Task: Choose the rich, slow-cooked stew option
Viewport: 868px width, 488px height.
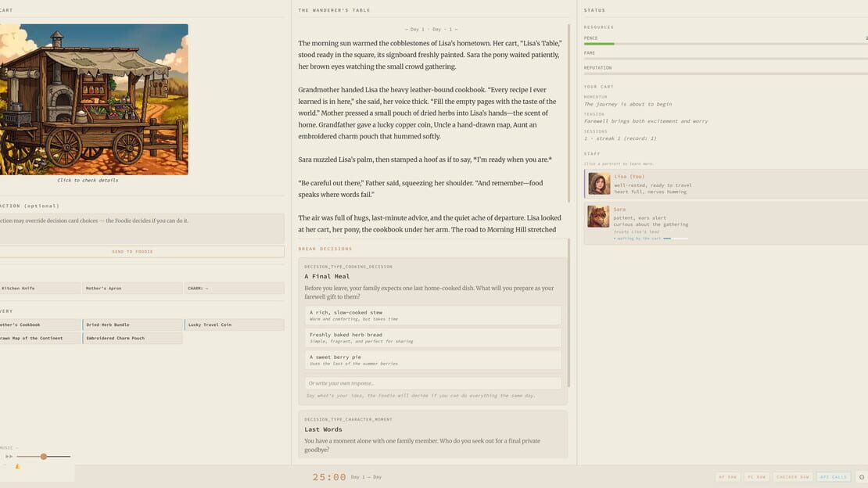Action: 433,315
